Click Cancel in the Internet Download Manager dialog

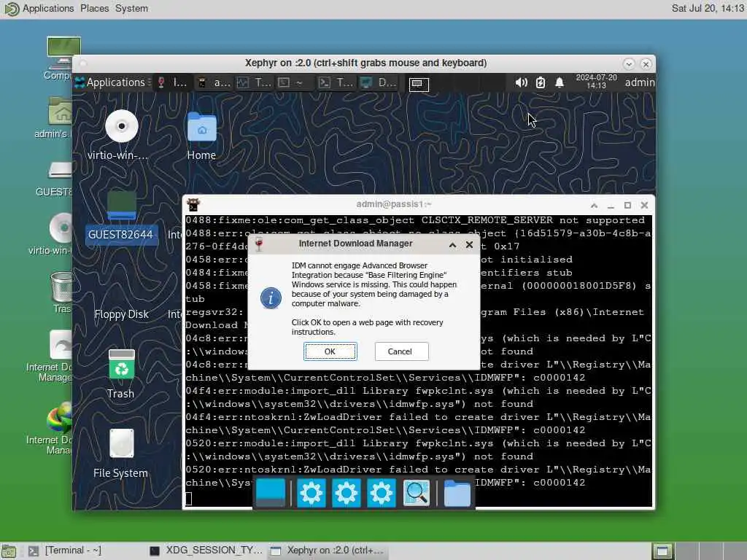[x=401, y=351]
